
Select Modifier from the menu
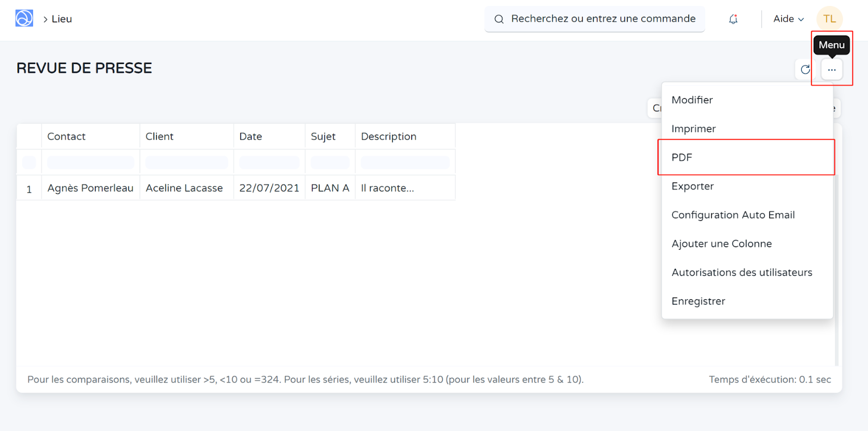click(x=692, y=100)
